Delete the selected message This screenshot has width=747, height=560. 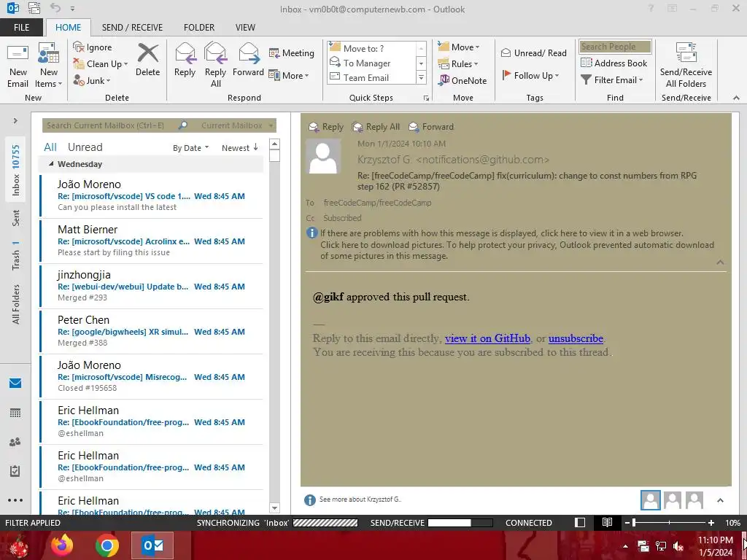click(147, 60)
